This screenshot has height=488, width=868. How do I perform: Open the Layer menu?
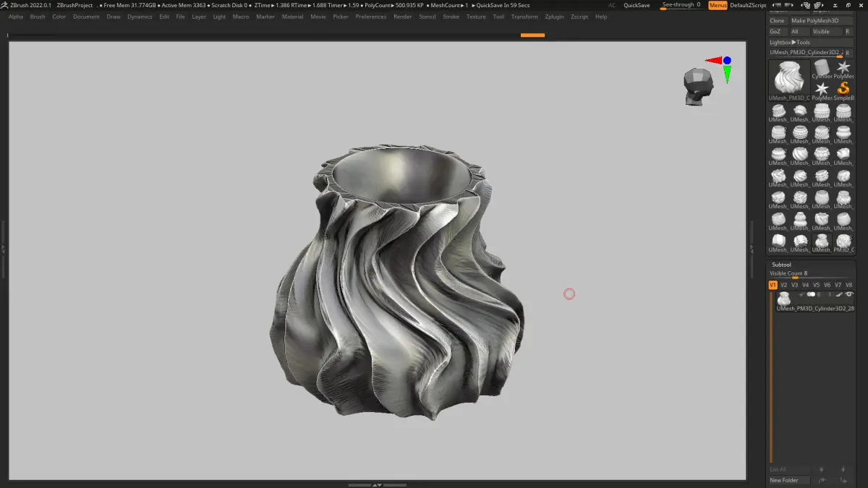pos(199,17)
